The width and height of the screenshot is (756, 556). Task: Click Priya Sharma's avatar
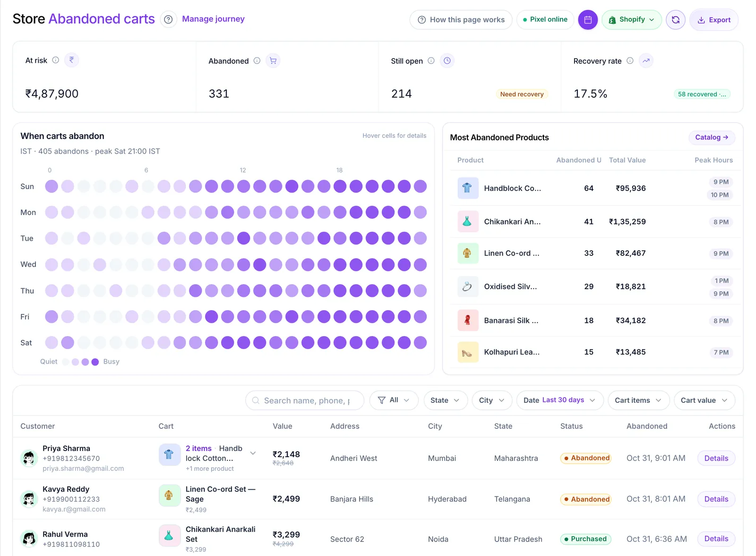pos(29,458)
